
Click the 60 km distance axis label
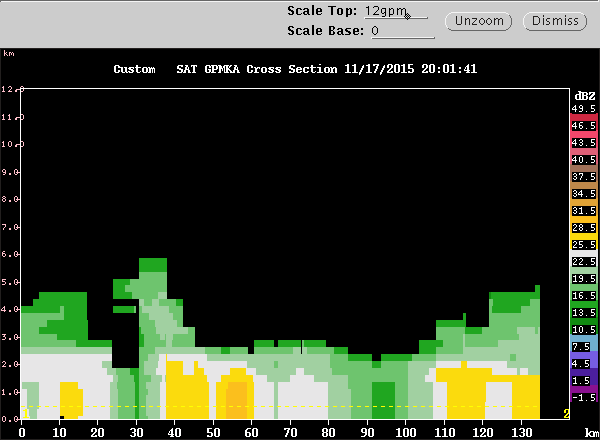click(252, 433)
